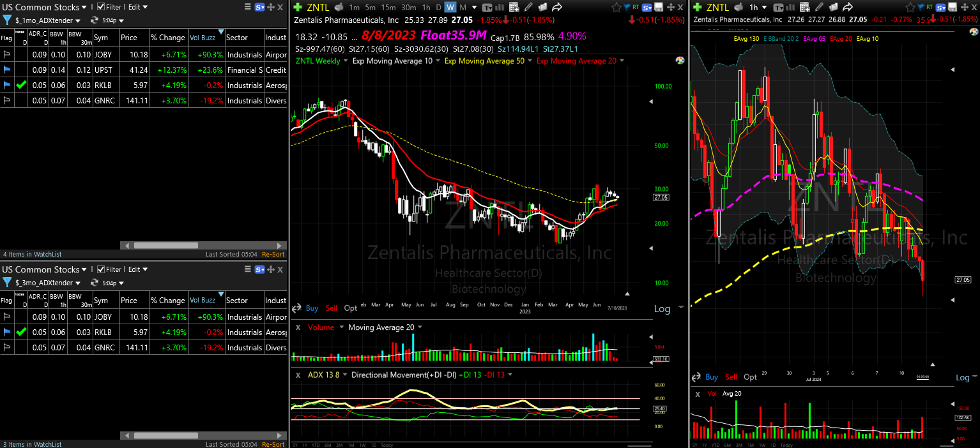Click the Buy button under the weekly chart
980x448 pixels.
pyautogui.click(x=312, y=308)
